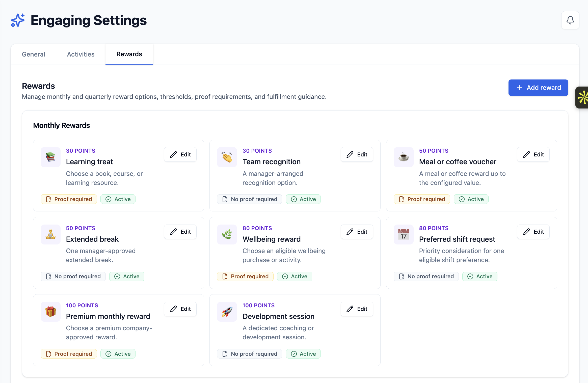This screenshot has width=588, height=383.
Task: Click the Active badge on Learning treat
Action: [x=118, y=199]
